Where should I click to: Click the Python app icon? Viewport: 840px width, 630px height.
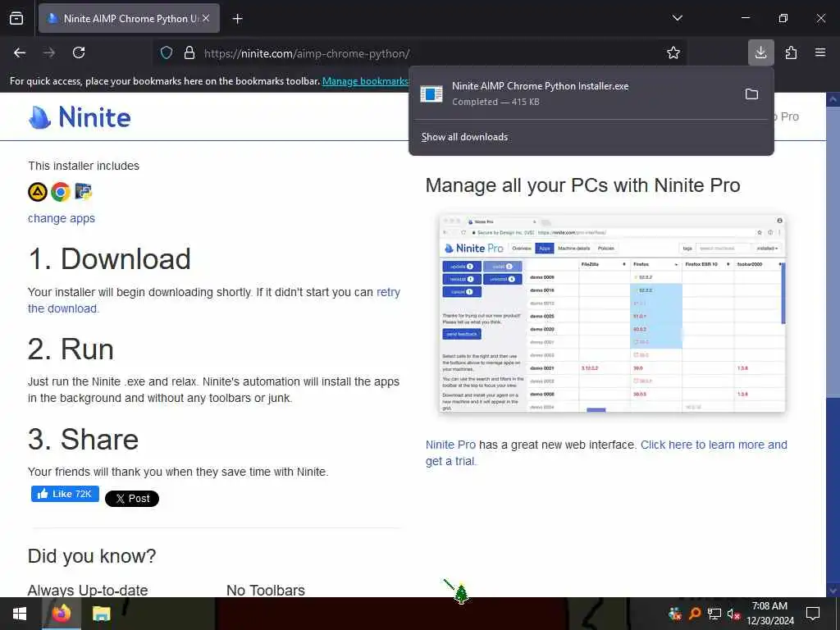point(83,191)
